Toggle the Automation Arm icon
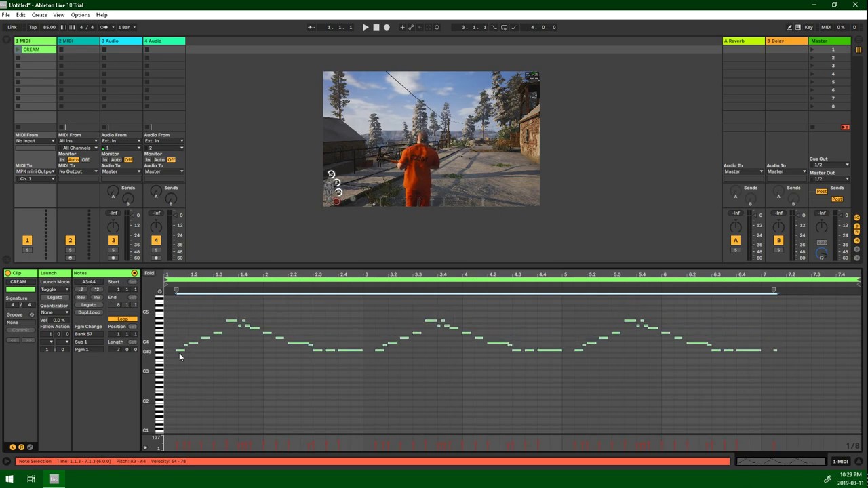This screenshot has height=488, width=868. pos(411,27)
